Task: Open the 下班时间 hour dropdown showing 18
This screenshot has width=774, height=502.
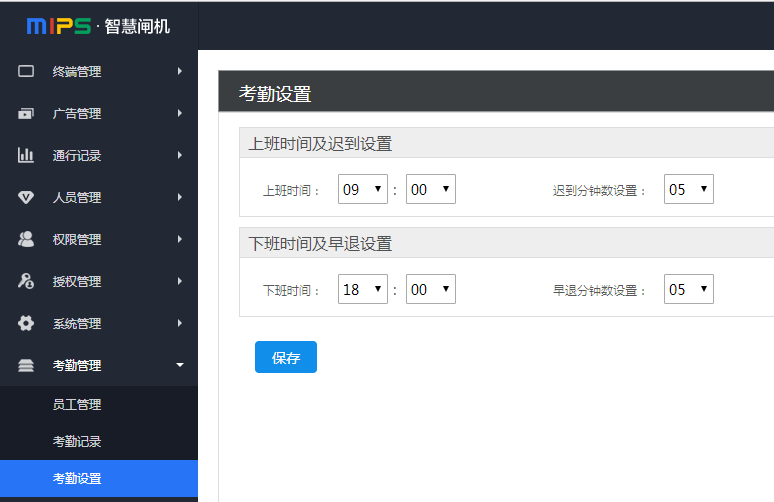Action: pyautogui.click(x=363, y=289)
